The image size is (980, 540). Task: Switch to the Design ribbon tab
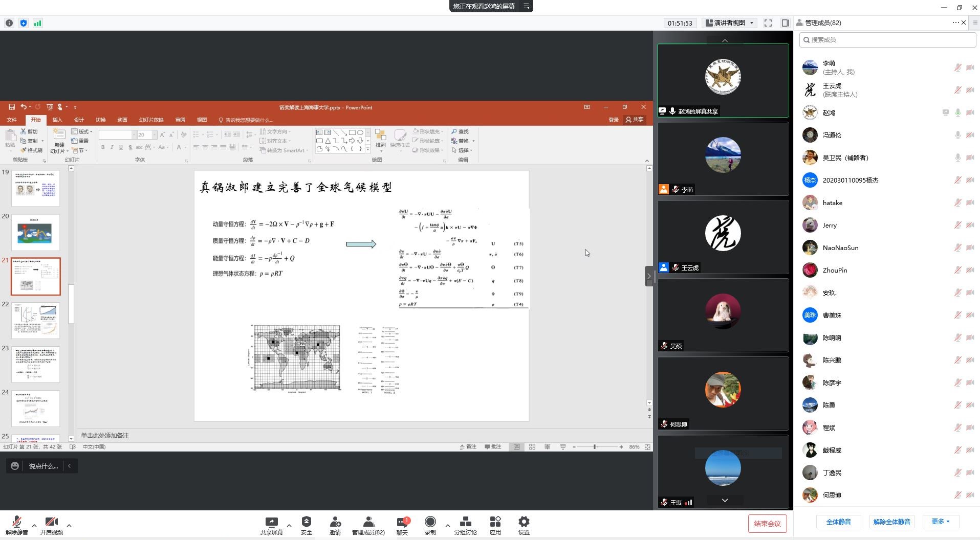[x=79, y=120]
